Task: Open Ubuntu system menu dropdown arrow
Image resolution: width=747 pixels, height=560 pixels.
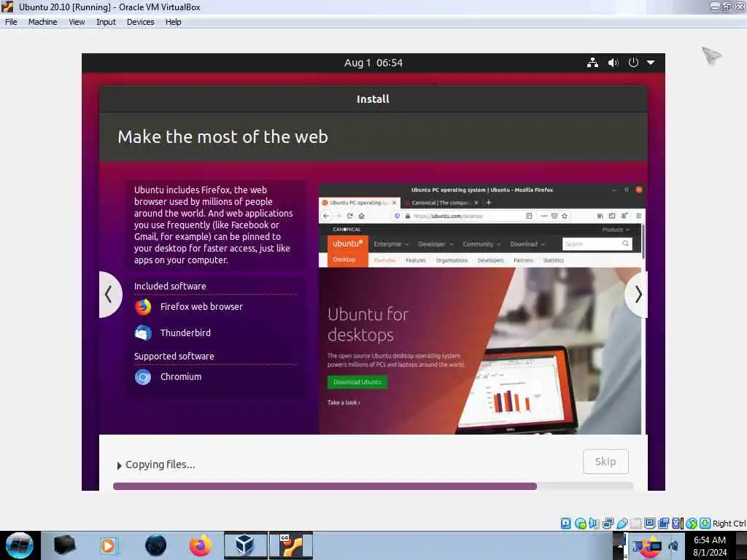Action: (x=650, y=63)
